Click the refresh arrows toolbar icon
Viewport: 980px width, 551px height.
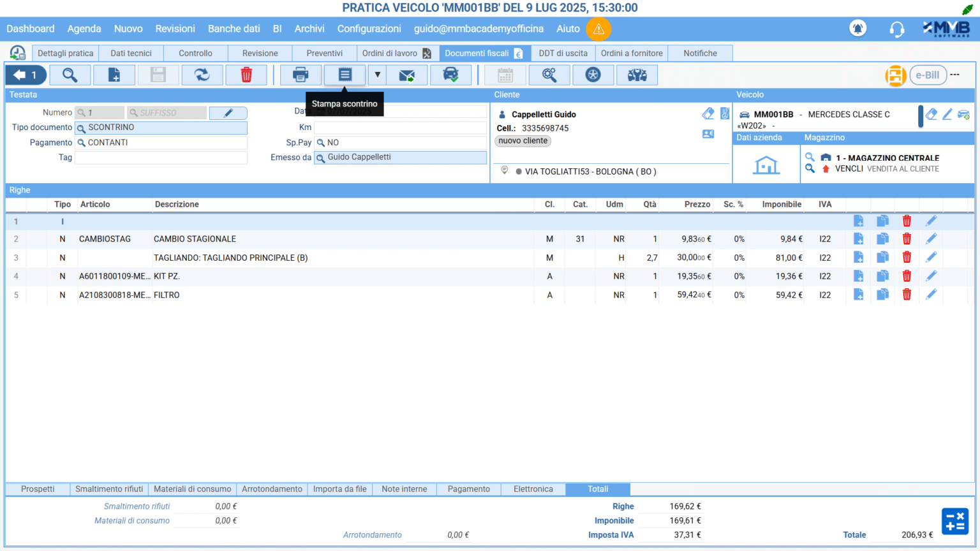[x=202, y=75]
